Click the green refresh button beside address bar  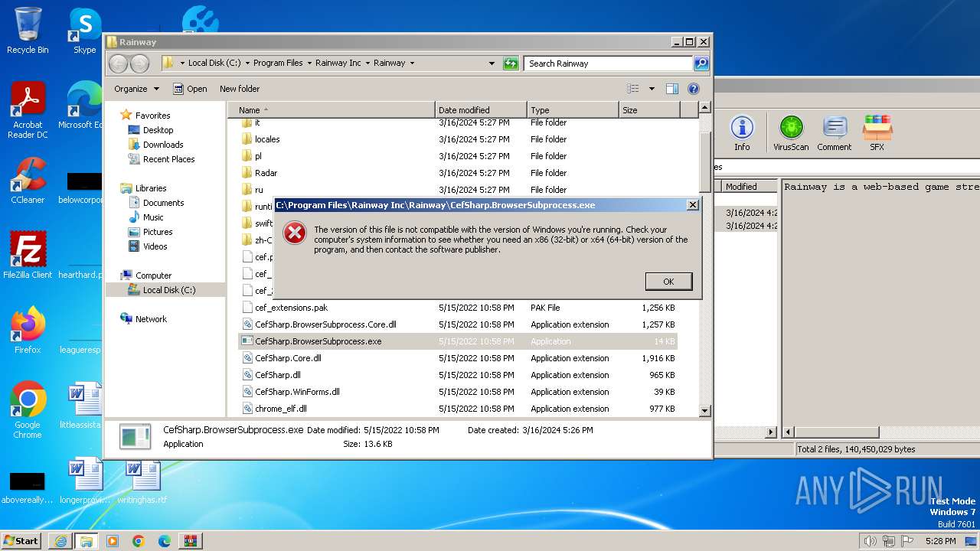[511, 64]
